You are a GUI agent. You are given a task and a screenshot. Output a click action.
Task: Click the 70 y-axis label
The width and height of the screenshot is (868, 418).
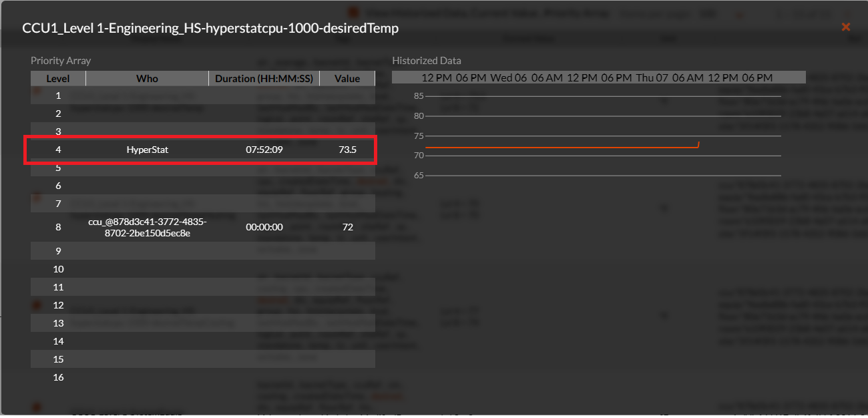click(419, 156)
